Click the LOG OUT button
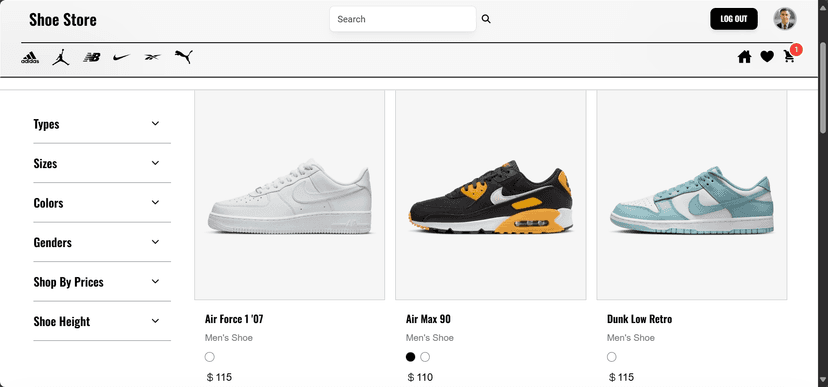828x387 pixels. tap(734, 19)
